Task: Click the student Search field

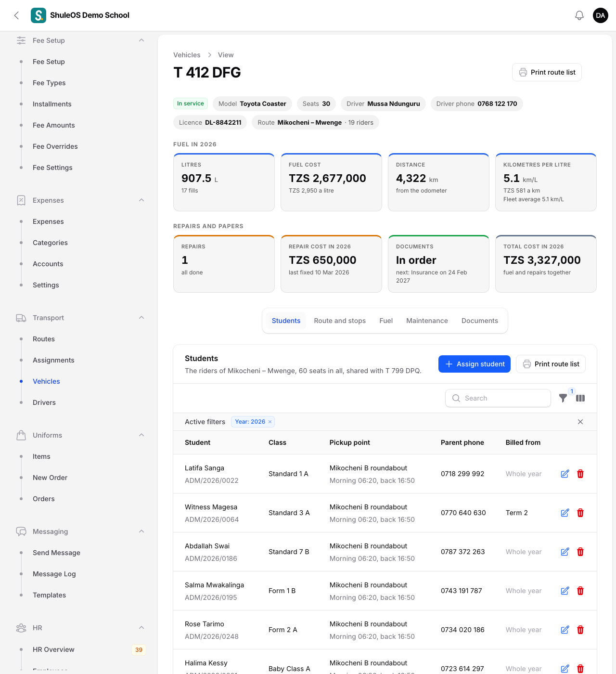Action: tap(498, 398)
